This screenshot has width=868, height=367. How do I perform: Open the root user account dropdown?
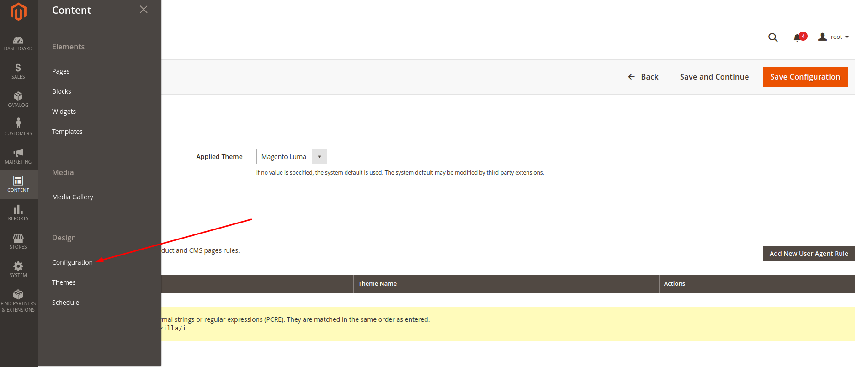tap(834, 37)
